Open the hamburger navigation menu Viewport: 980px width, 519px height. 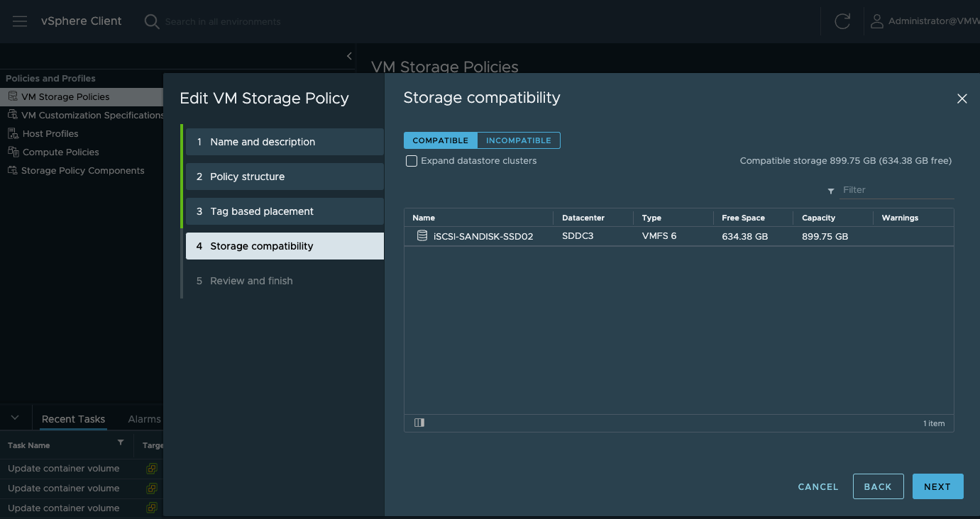(20, 21)
